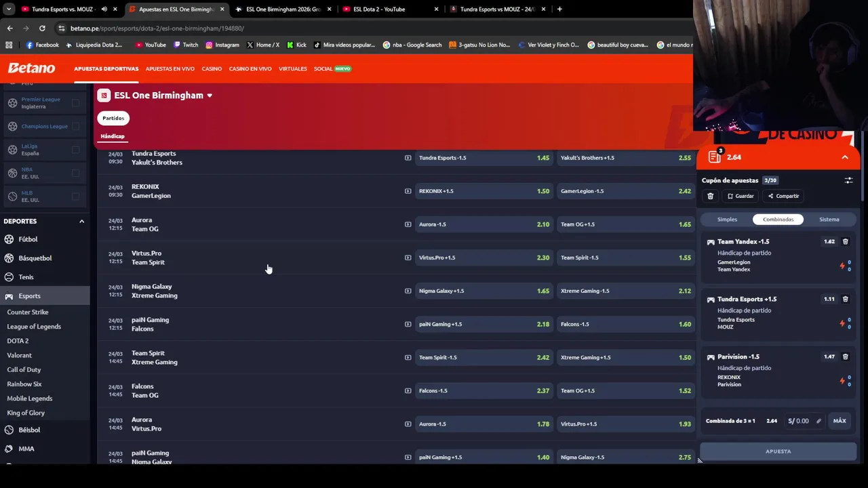Viewport: 868px width, 488px height.
Task: Select the Partidos filter pill
Action: pyautogui.click(x=113, y=118)
